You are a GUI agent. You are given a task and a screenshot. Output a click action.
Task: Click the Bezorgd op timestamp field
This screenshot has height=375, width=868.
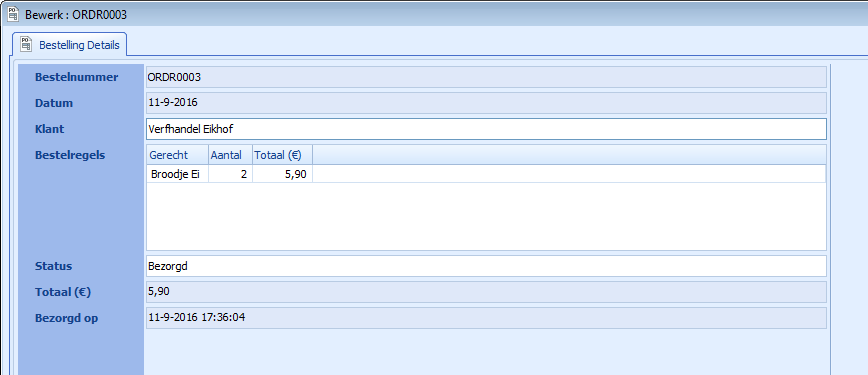tap(486, 317)
